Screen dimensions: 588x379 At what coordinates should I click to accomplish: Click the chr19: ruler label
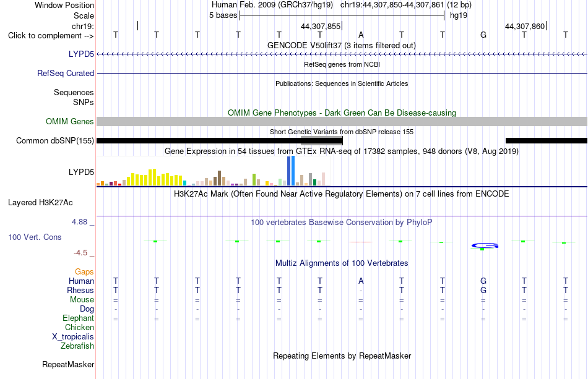pos(83,26)
